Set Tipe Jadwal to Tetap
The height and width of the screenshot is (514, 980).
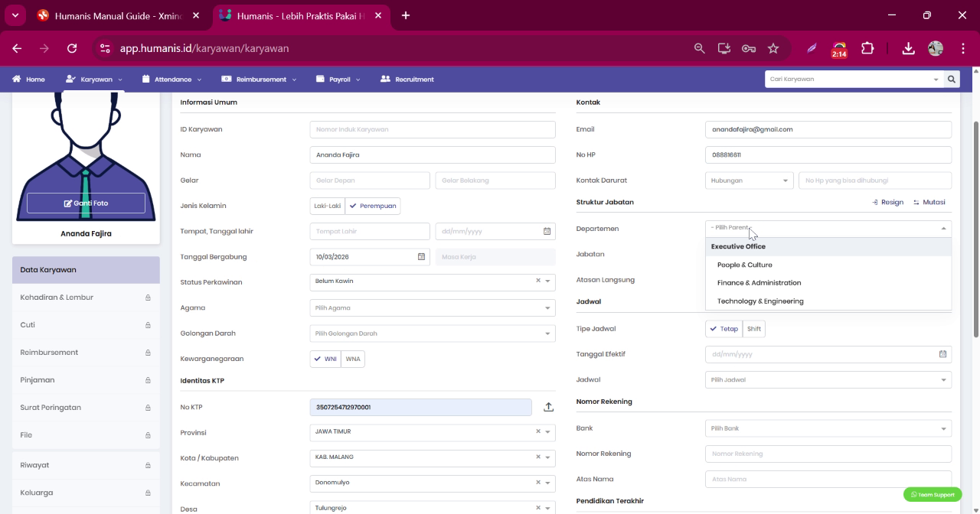(x=724, y=329)
